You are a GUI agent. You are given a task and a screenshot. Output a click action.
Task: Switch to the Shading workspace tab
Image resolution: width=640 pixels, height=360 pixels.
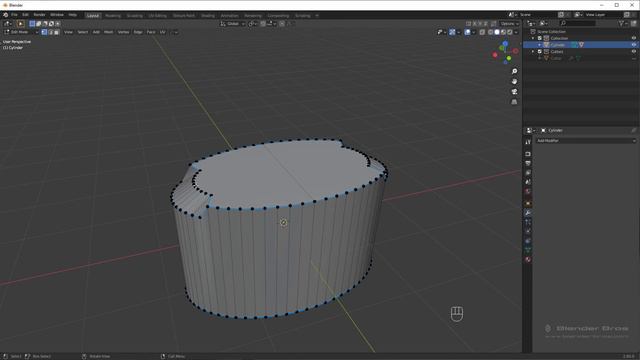pos(208,16)
